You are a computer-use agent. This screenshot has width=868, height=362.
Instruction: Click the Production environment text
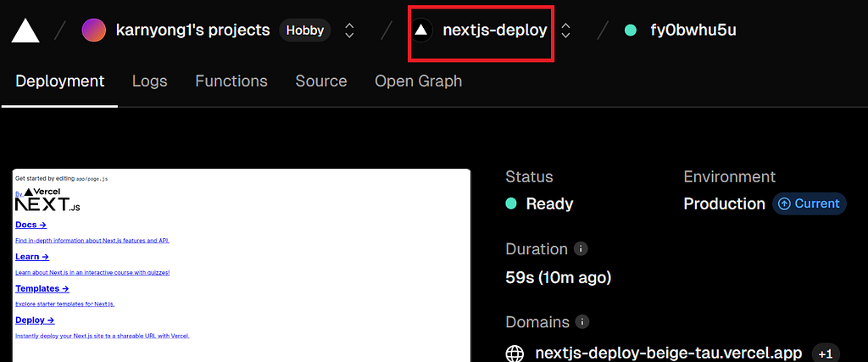tap(724, 203)
